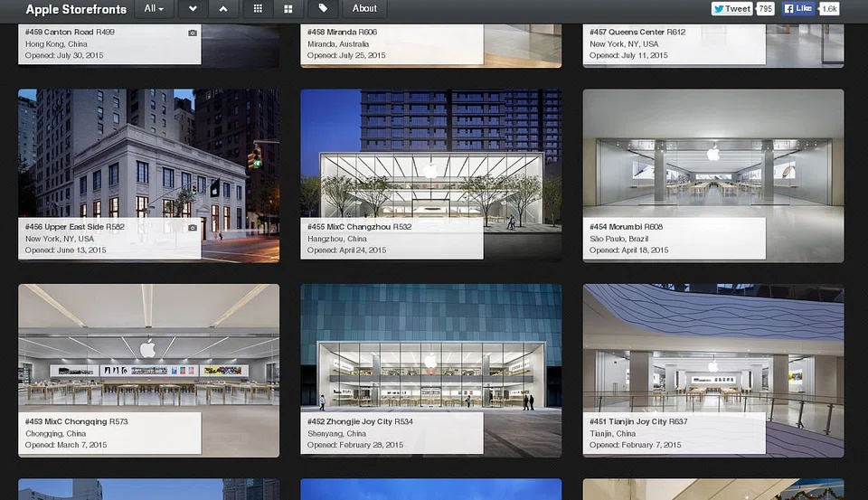This screenshot has width=868, height=500.
Task: Click the Tweet button
Action: [731, 9]
